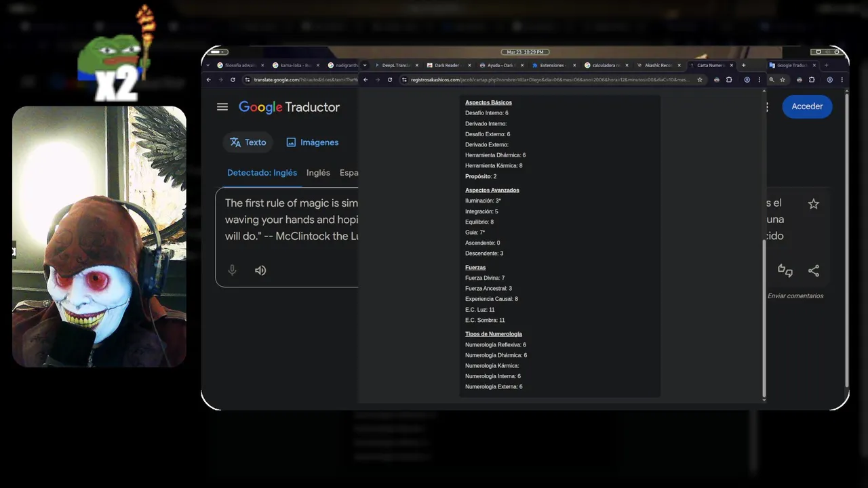Select the Carta Numero tab
868x488 pixels.
tap(711, 65)
